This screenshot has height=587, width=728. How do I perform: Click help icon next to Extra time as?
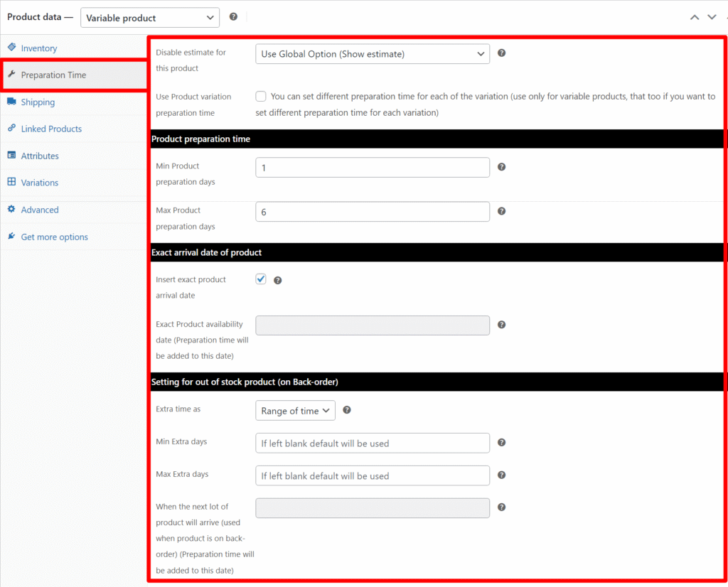347,410
